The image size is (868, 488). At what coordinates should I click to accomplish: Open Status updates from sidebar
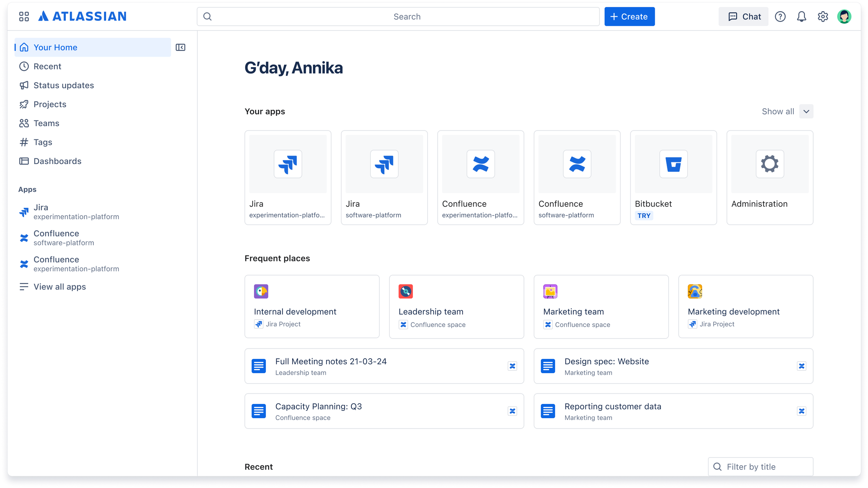63,85
